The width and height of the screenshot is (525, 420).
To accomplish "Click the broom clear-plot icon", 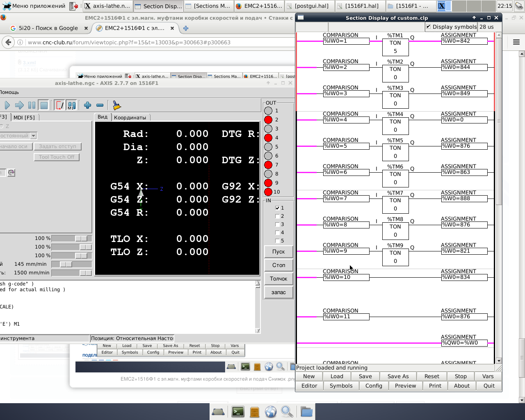I will point(117,105).
